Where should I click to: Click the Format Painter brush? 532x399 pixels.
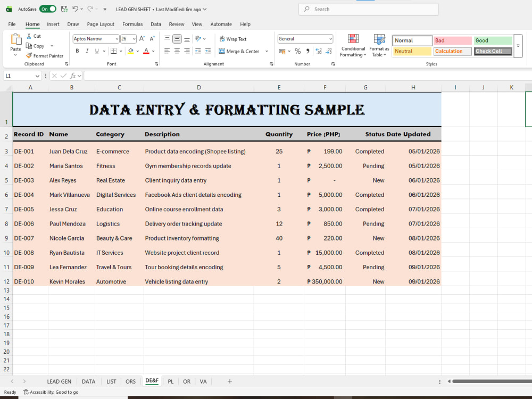(29, 56)
